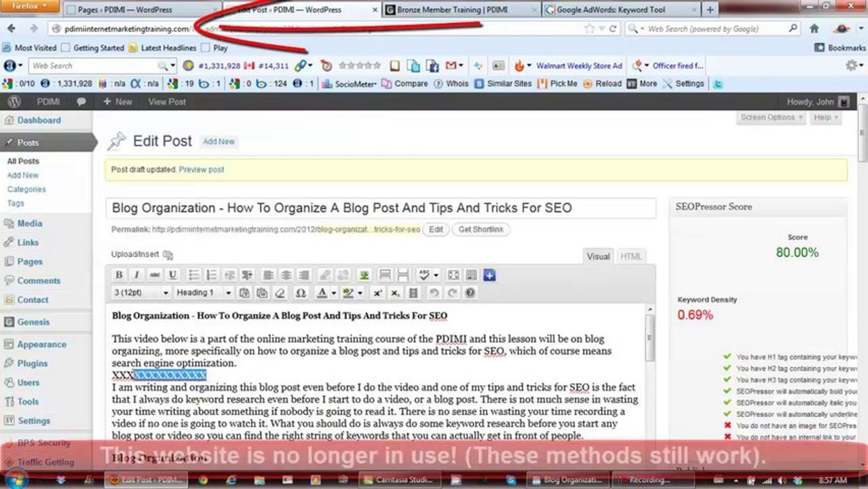Click the Windows Start button
Viewport: 868px width, 489px height.
(x=15, y=479)
